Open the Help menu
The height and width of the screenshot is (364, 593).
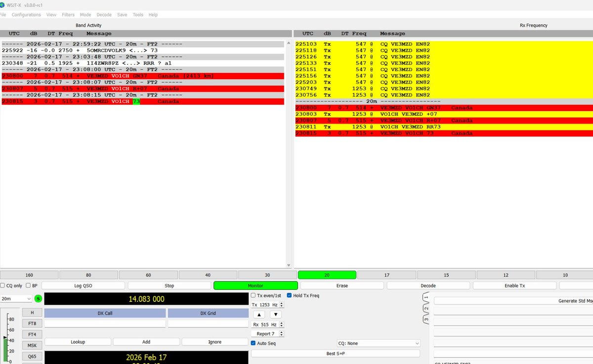tap(153, 15)
